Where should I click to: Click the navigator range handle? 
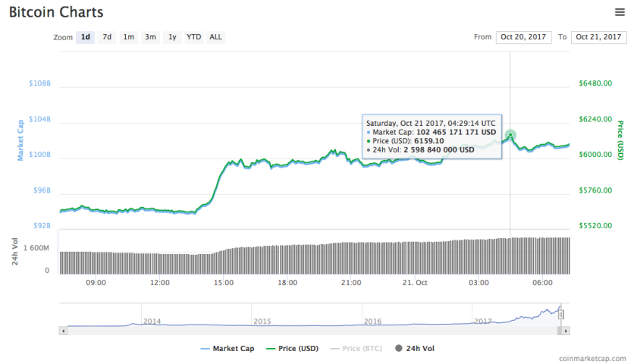[561, 315]
